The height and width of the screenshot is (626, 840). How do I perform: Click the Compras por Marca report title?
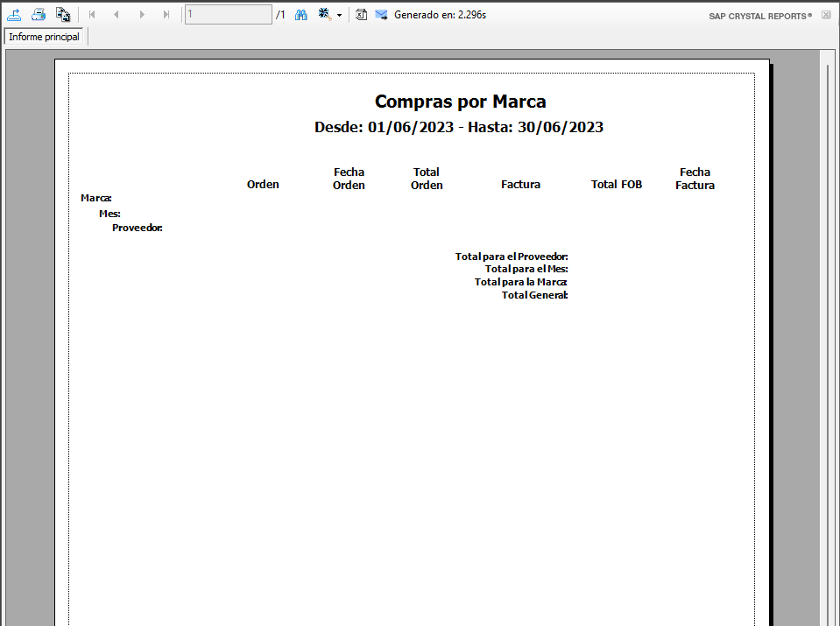pyautogui.click(x=460, y=102)
